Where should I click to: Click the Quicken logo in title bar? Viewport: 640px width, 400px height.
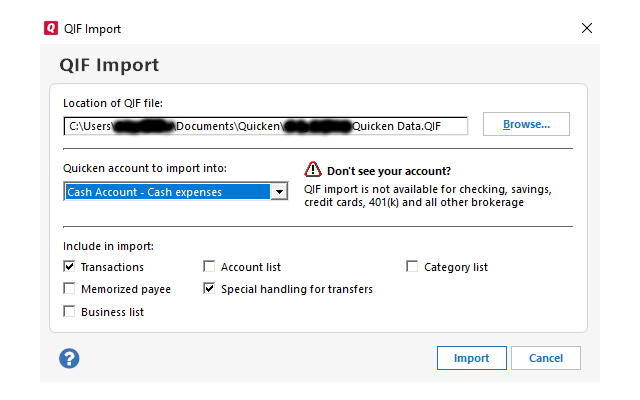click(x=51, y=28)
